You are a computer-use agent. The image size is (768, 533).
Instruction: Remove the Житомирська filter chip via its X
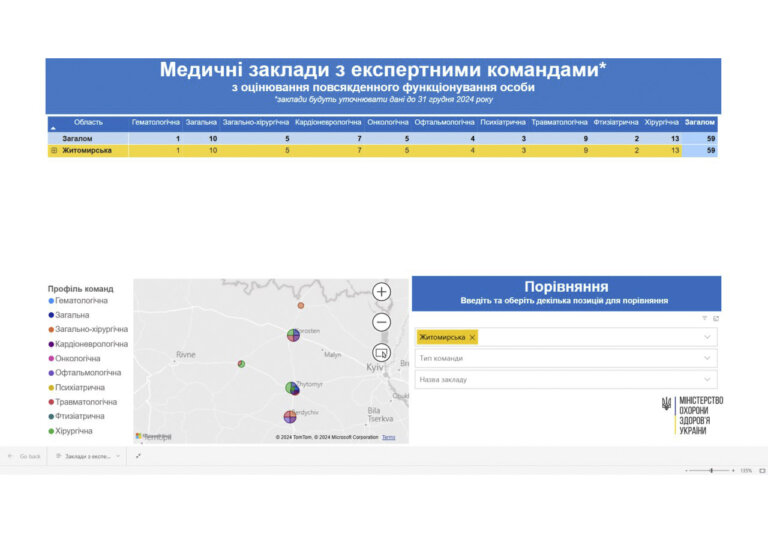click(x=472, y=338)
